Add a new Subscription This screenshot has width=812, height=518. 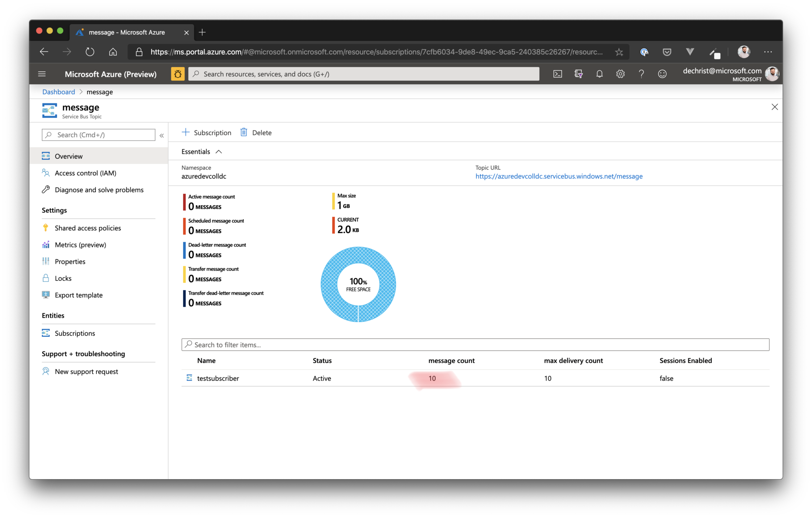(x=207, y=133)
